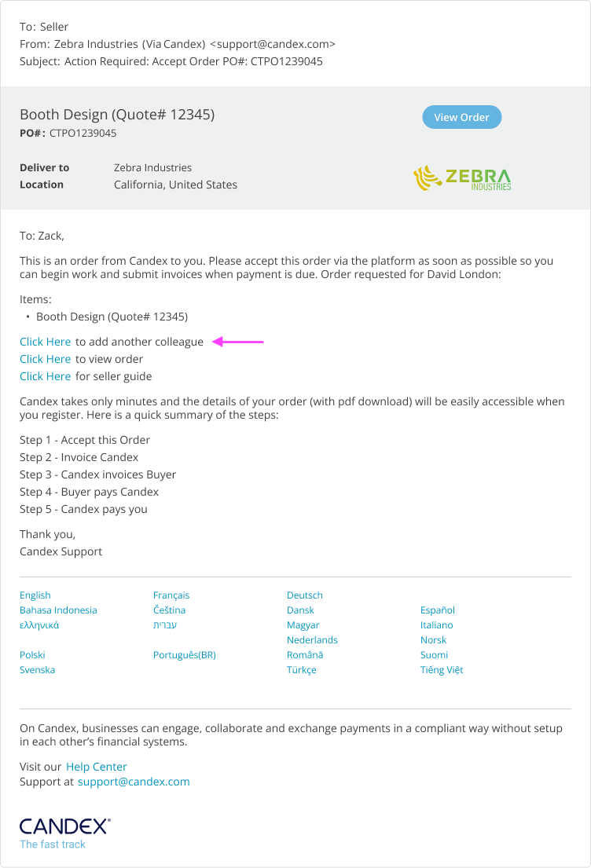Click the Candex logo in footer
Image resolution: width=591 pixels, height=868 pixels.
click(64, 826)
